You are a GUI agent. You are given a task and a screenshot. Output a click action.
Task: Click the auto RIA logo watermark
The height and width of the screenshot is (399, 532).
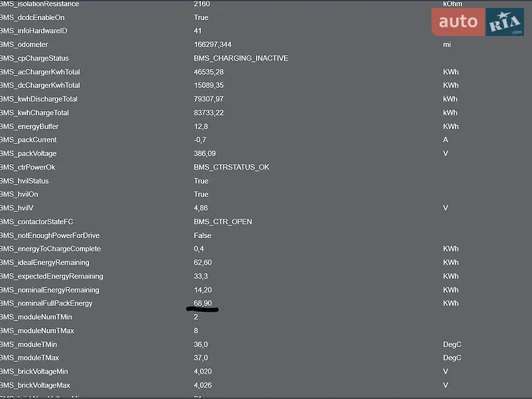477,22
